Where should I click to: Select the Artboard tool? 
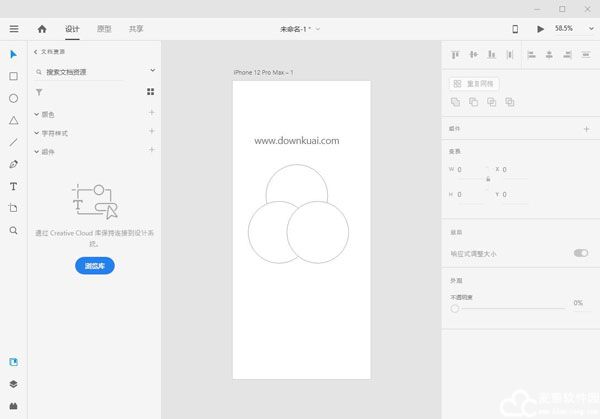[x=14, y=208]
